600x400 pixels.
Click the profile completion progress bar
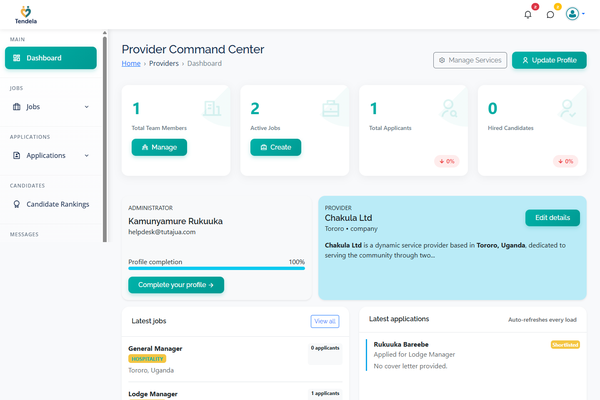coord(216,268)
